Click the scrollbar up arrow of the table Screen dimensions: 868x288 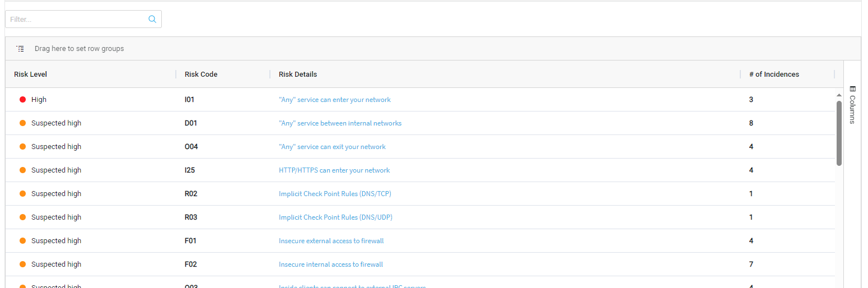pos(839,95)
